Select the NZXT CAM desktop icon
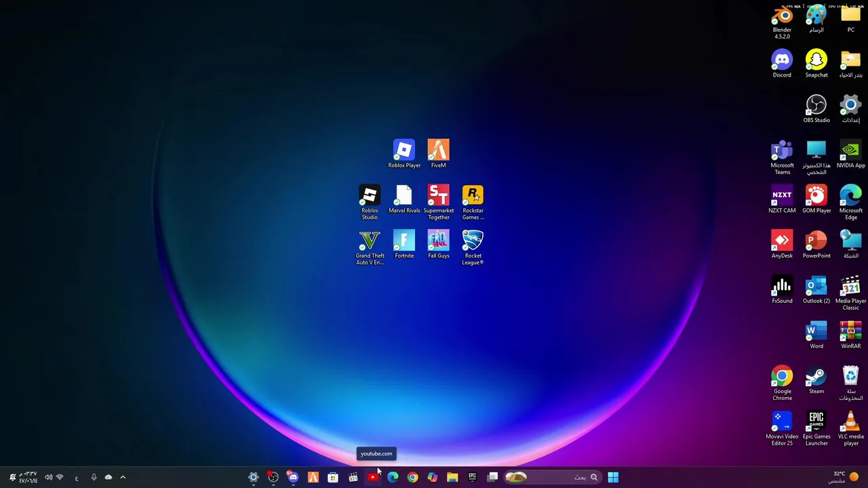This screenshot has height=488, width=868. tap(782, 199)
